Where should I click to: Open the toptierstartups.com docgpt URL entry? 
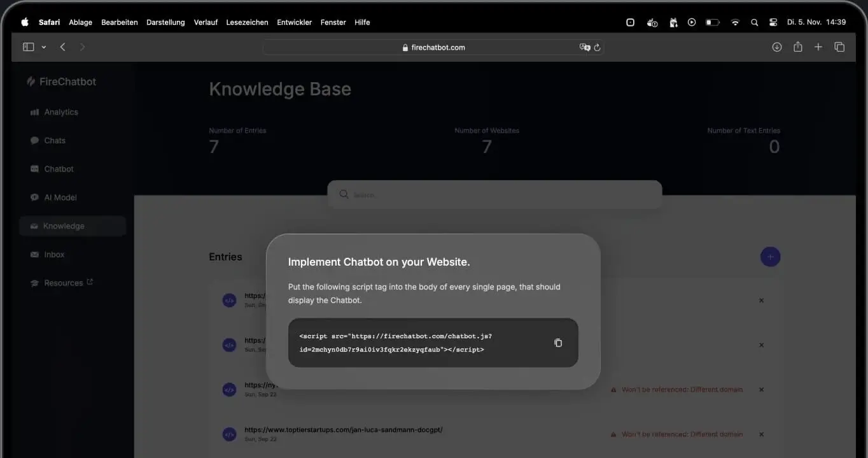(344, 430)
